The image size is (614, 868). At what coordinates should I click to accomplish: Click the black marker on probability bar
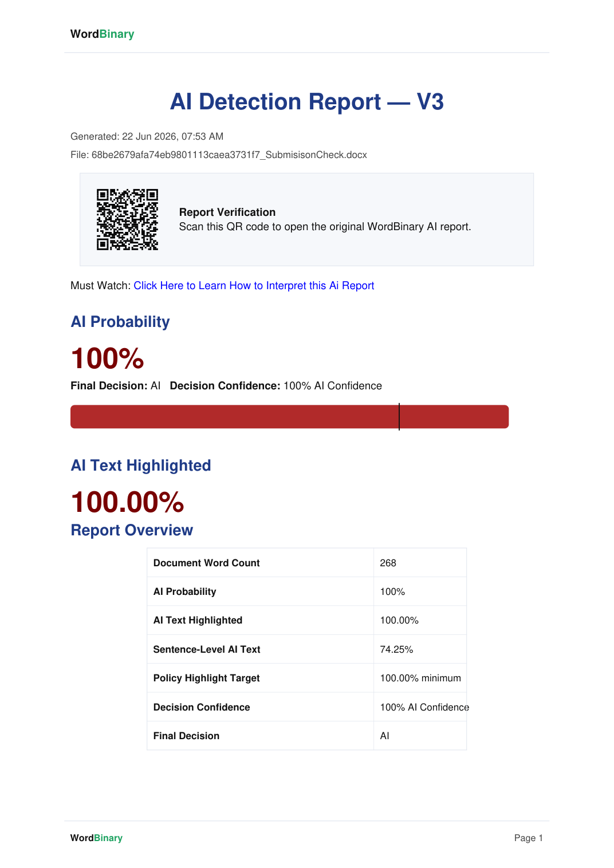(x=399, y=417)
